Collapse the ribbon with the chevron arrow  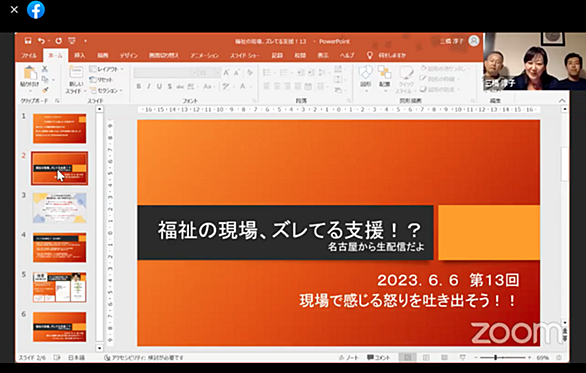point(562,101)
